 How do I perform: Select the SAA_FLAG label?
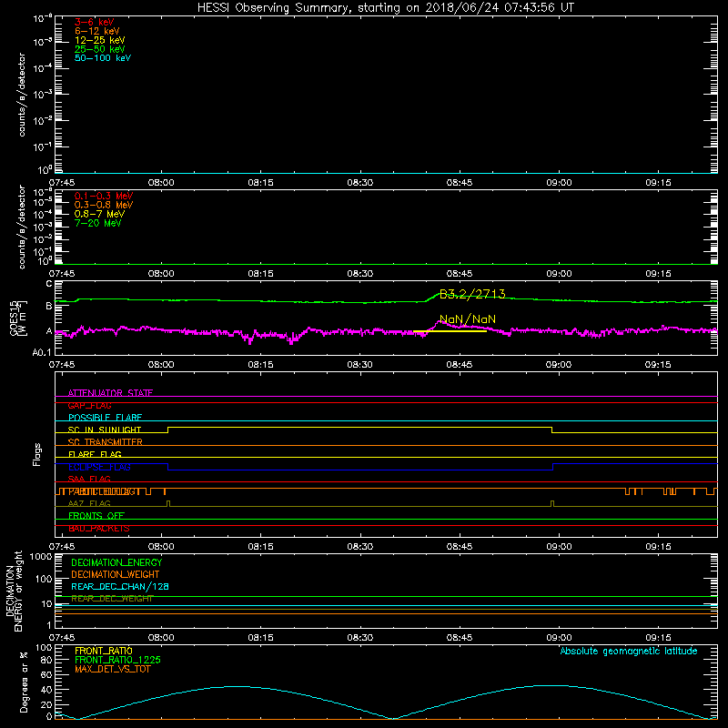point(89,479)
